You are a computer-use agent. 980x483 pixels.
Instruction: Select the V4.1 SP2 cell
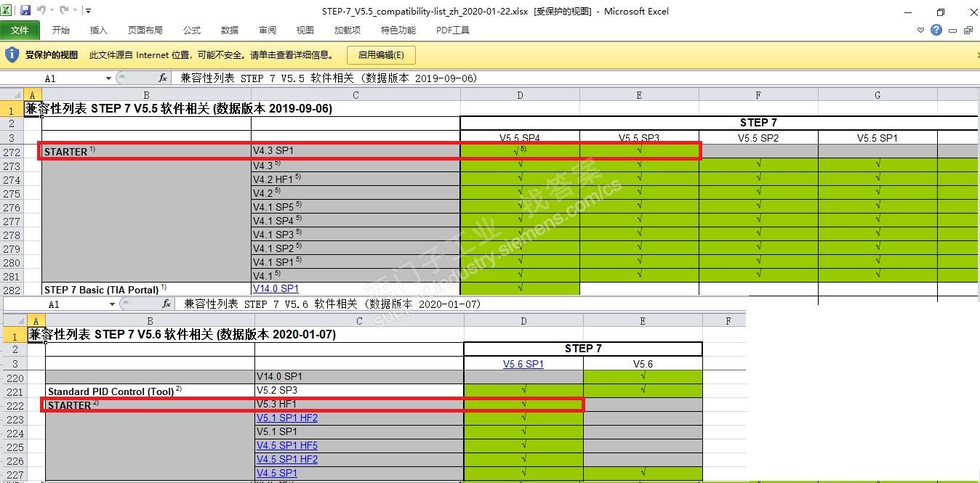[356, 248]
